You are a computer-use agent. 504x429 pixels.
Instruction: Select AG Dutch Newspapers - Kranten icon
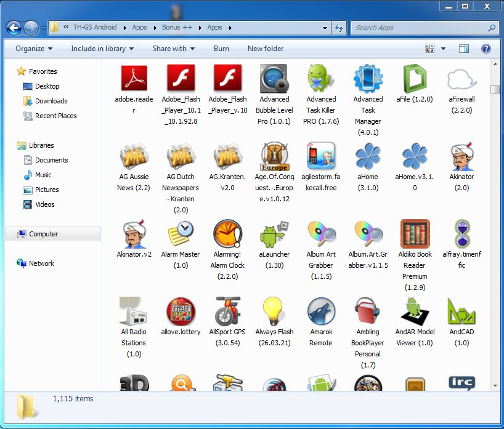181,156
